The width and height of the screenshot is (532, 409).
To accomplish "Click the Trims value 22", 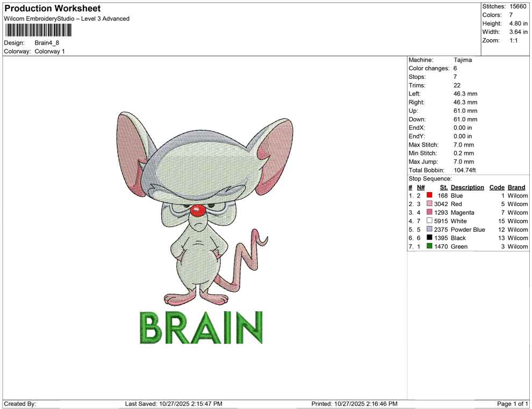I will 457,85.
